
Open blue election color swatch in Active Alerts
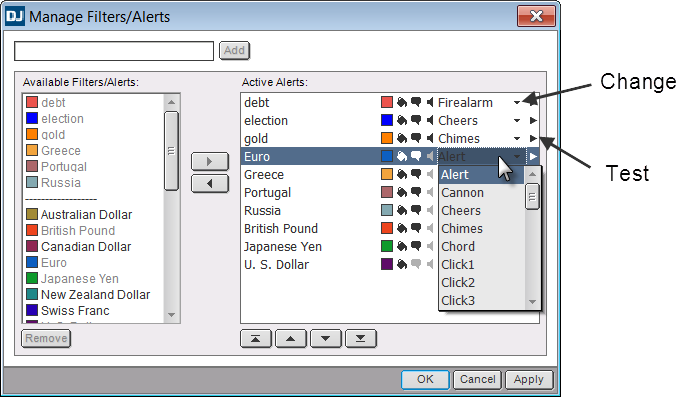[x=387, y=120]
